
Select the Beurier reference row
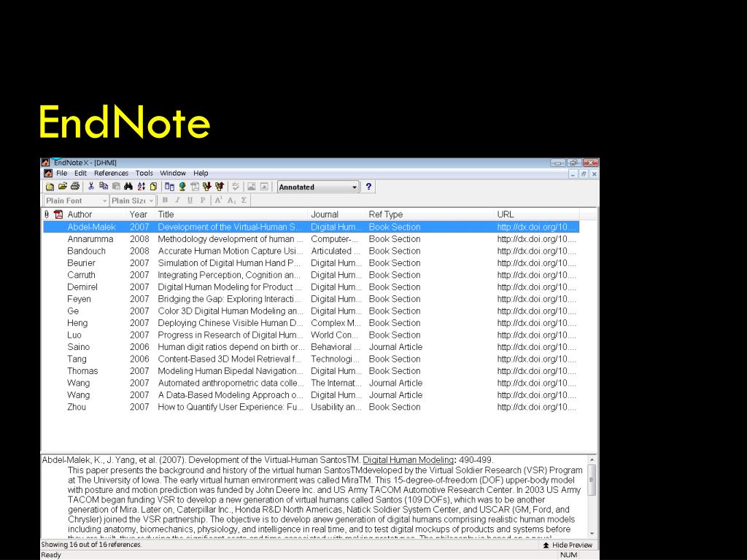(x=311, y=262)
